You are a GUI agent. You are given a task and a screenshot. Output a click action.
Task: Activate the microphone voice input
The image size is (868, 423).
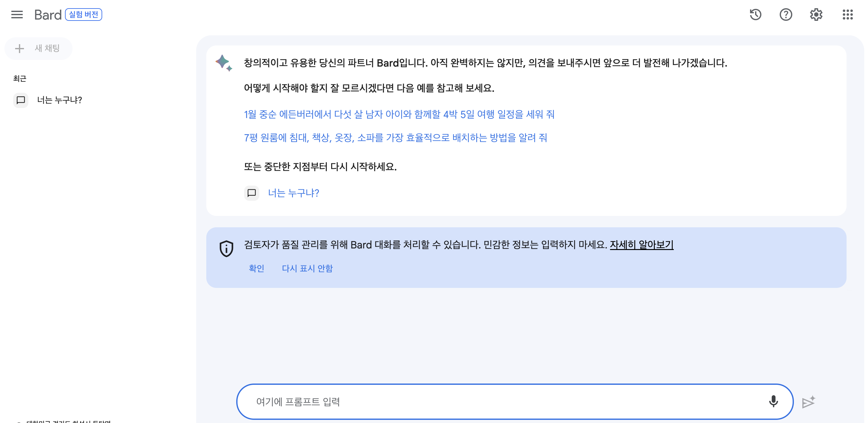pyautogui.click(x=773, y=401)
